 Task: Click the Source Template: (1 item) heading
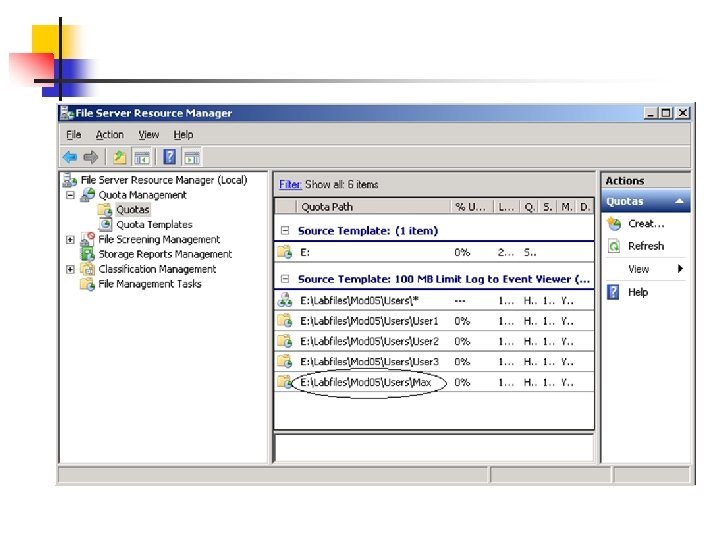(x=368, y=231)
